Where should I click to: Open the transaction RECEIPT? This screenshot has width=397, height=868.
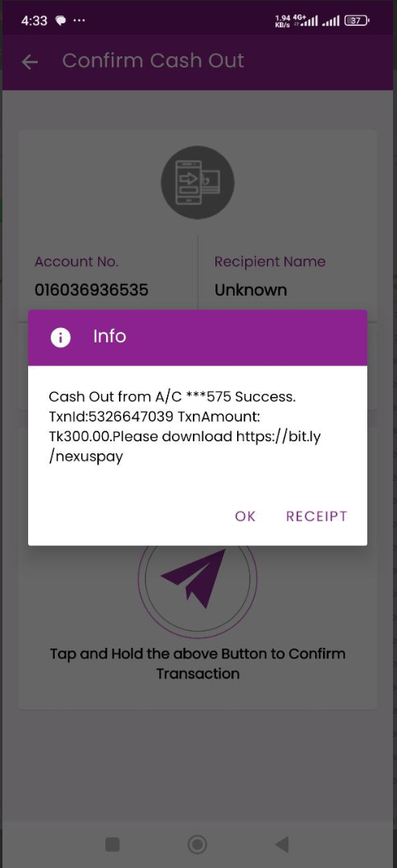[x=316, y=516]
